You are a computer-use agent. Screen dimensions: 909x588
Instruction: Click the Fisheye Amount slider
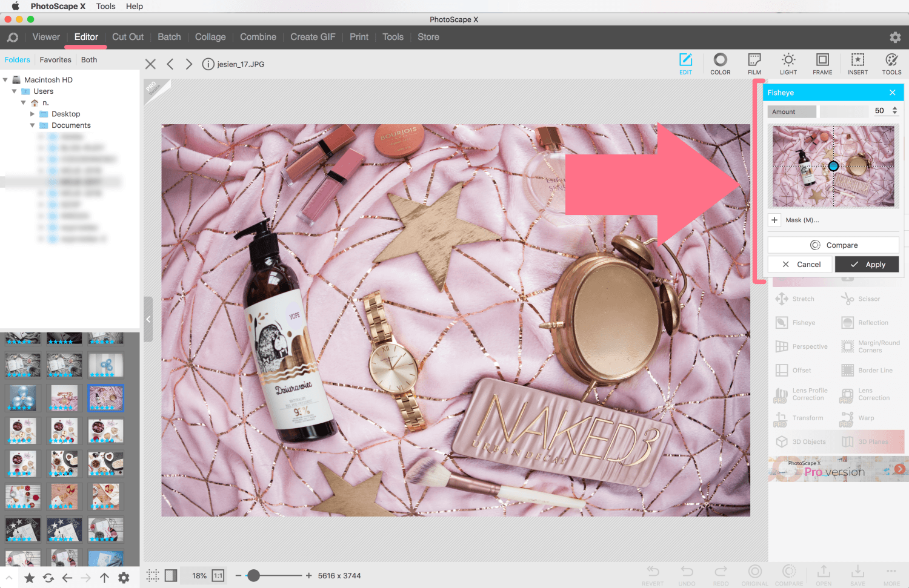(x=844, y=111)
